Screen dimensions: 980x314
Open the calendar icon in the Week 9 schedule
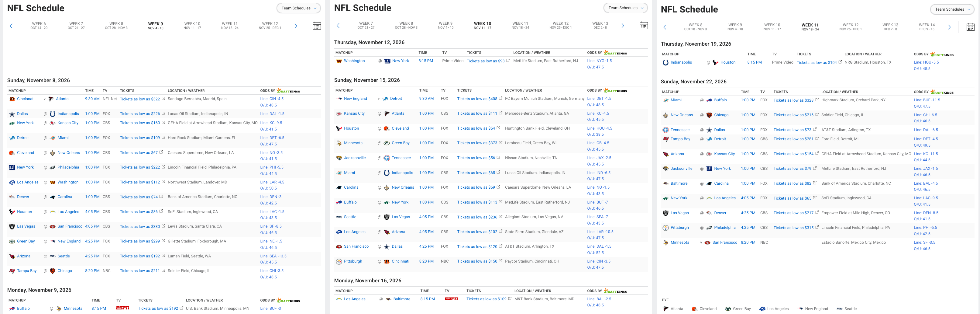[x=317, y=26]
